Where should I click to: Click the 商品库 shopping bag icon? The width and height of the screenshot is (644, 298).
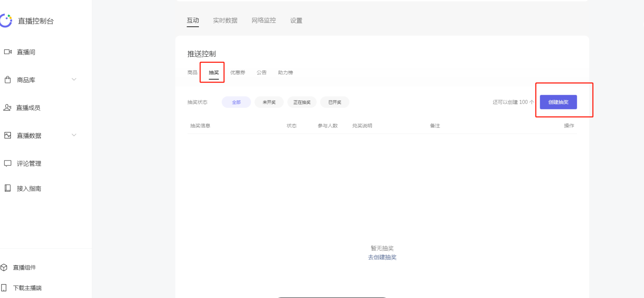click(8, 80)
